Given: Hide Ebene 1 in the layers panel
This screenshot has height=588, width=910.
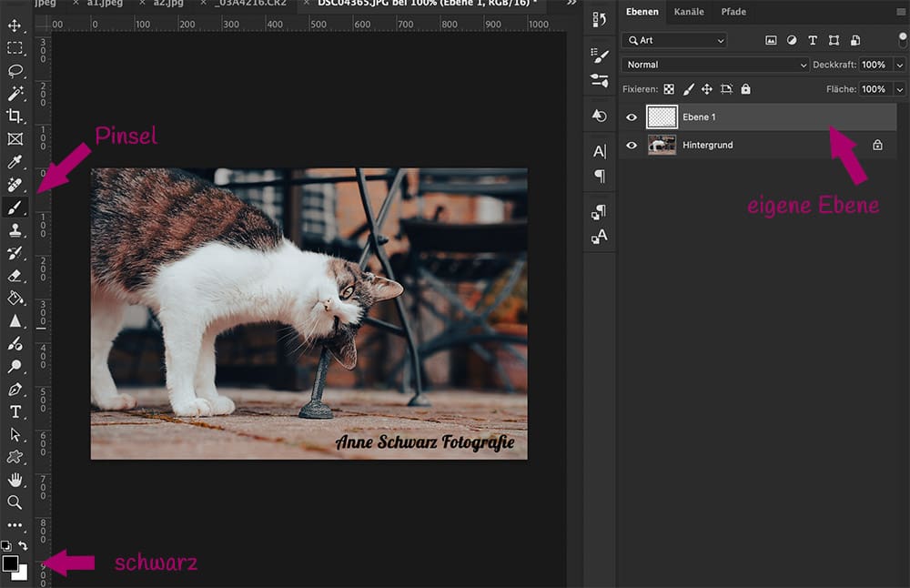Looking at the screenshot, I should [631, 117].
